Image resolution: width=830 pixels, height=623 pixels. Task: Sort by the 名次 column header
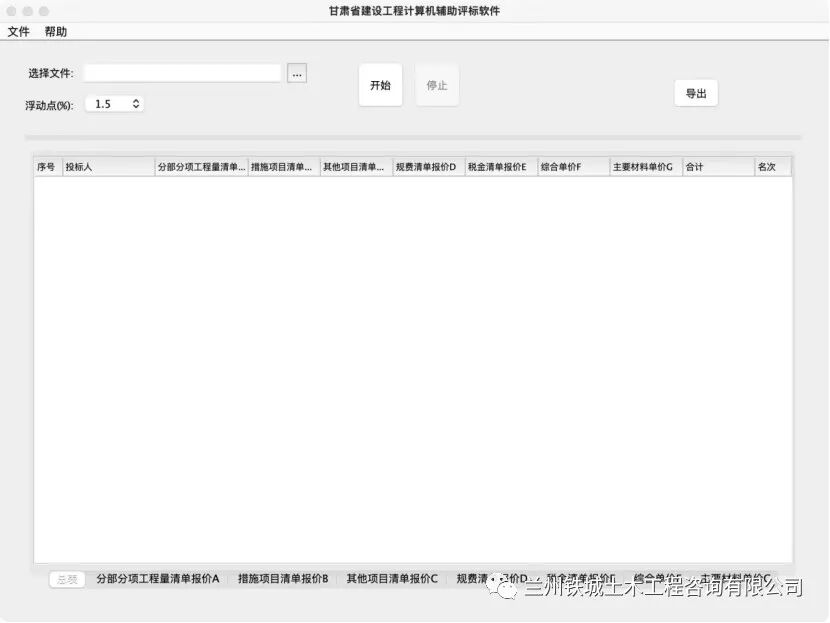(x=773, y=167)
